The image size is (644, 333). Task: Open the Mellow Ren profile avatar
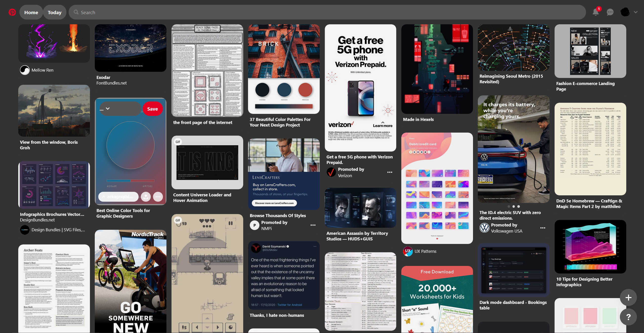25,70
